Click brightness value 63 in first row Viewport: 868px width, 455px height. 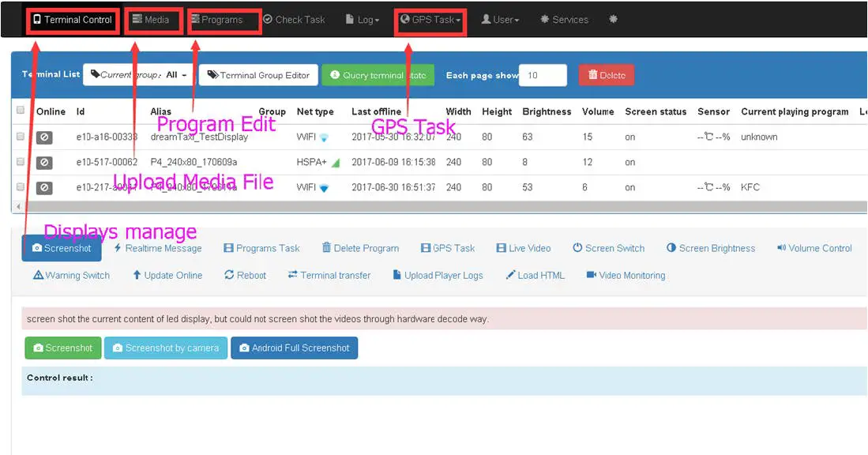pyautogui.click(x=527, y=137)
